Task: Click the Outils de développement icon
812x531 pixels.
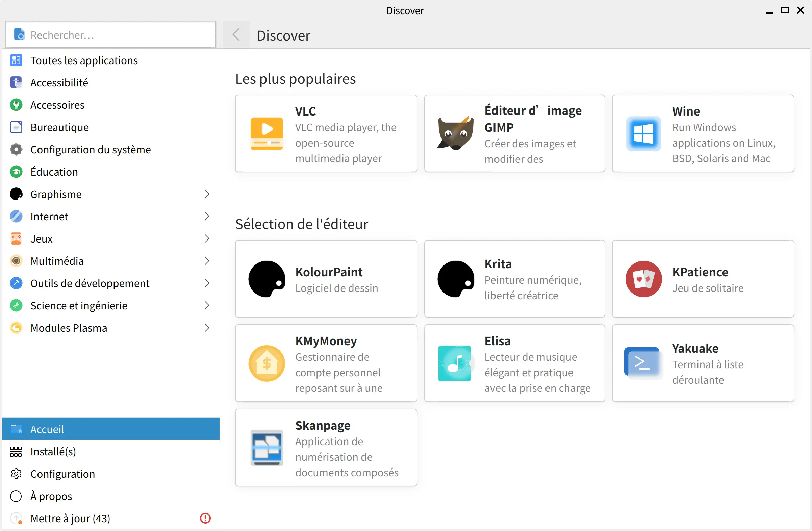Action: coord(16,283)
